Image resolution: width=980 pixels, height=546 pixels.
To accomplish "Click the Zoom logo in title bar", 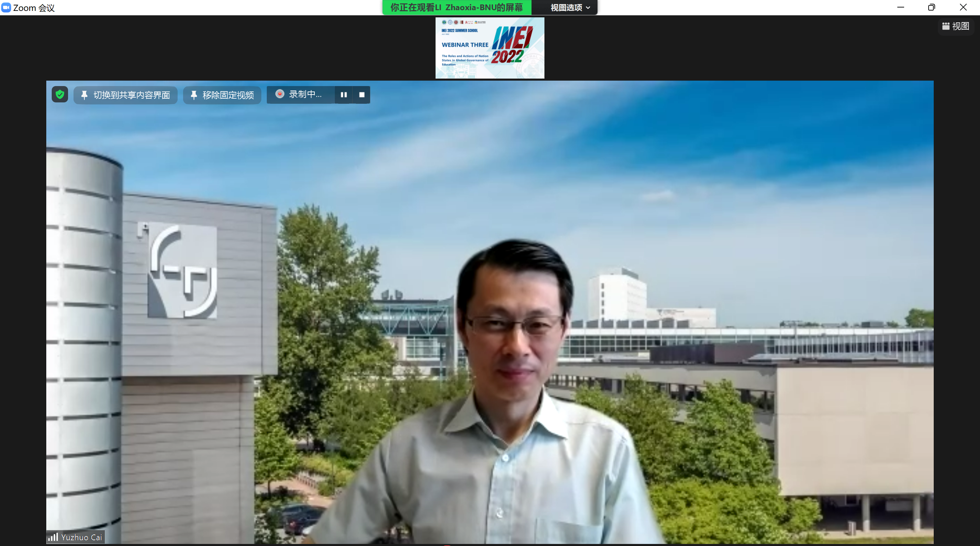I will point(6,7).
